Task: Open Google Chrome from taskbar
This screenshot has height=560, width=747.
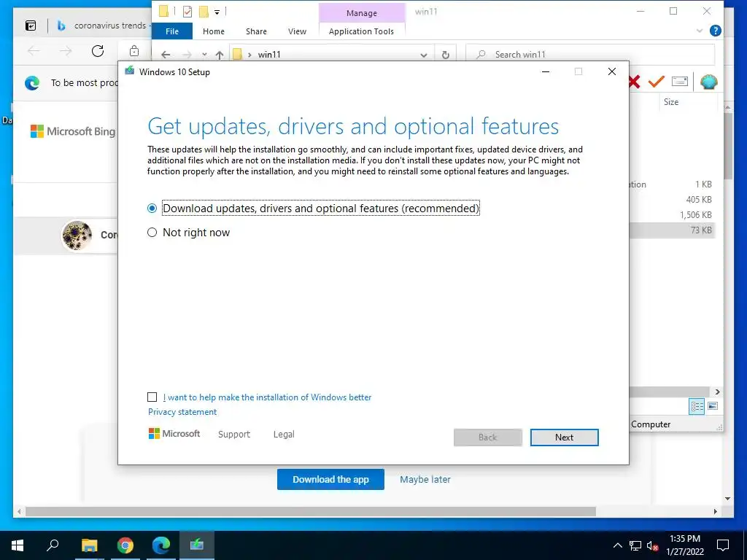Action: pyautogui.click(x=125, y=545)
